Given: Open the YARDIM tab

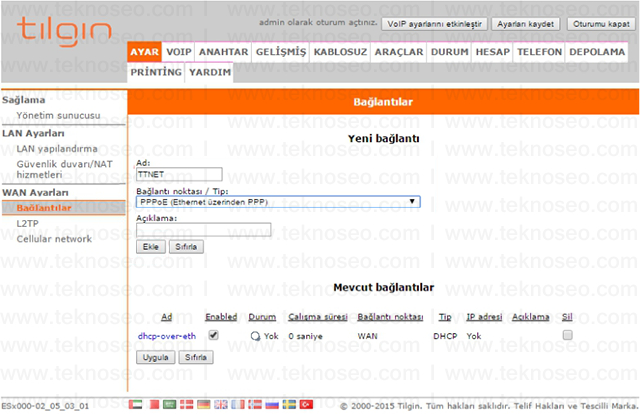Looking at the screenshot, I should coord(210,72).
